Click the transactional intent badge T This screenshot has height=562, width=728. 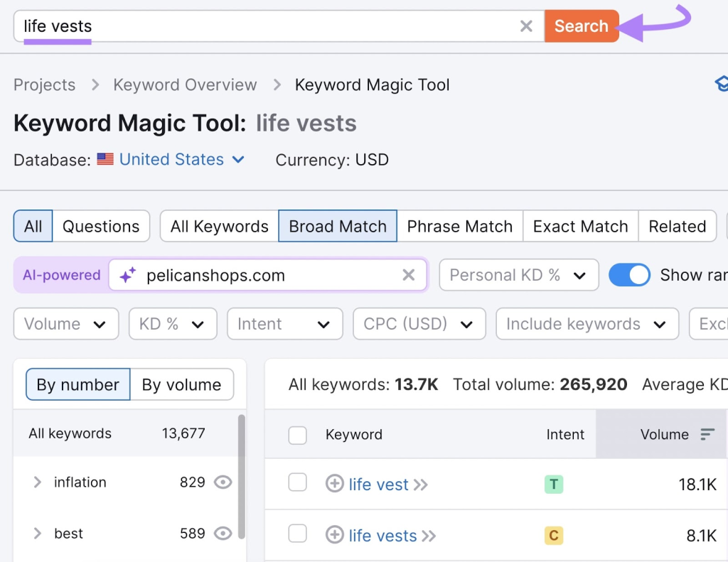[x=553, y=485]
